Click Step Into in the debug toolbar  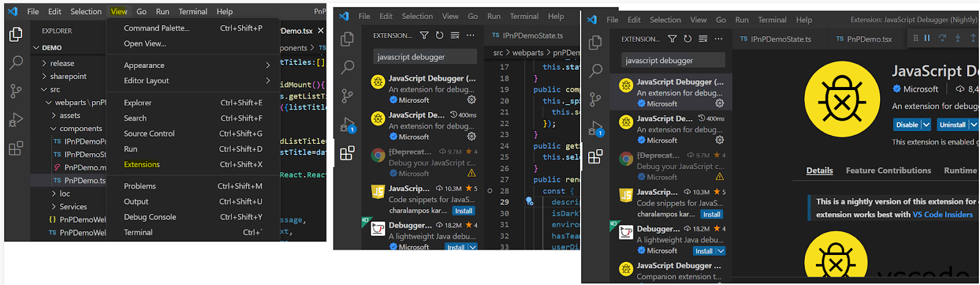coord(958,38)
